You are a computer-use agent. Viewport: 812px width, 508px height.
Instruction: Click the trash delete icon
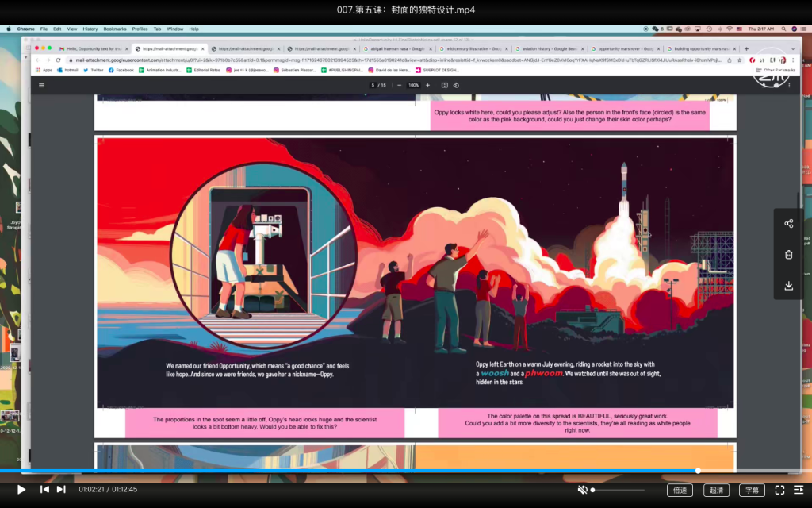(x=788, y=255)
